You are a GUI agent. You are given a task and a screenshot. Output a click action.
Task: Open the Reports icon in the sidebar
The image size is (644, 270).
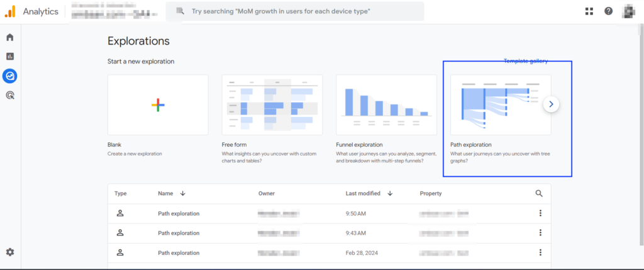coord(10,56)
